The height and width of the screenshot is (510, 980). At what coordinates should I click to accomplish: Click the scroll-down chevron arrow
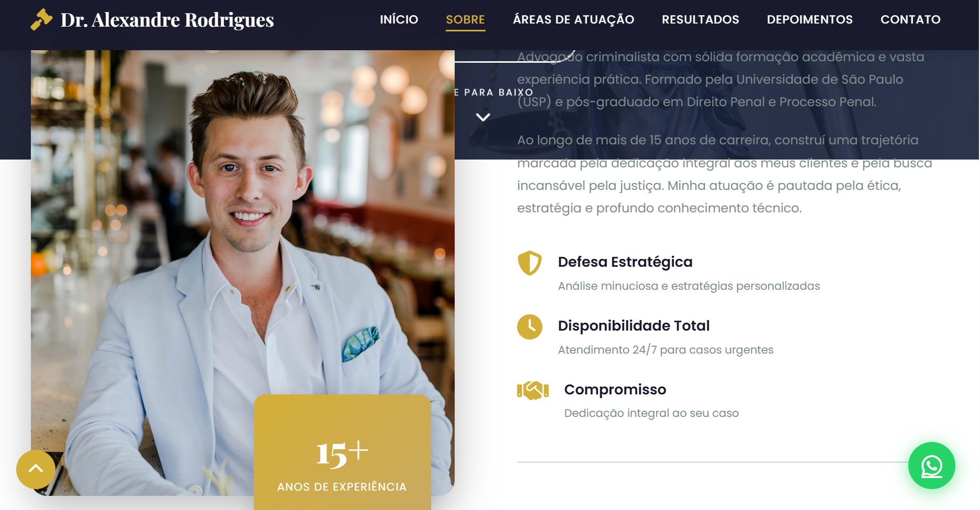(x=483, y=117)
